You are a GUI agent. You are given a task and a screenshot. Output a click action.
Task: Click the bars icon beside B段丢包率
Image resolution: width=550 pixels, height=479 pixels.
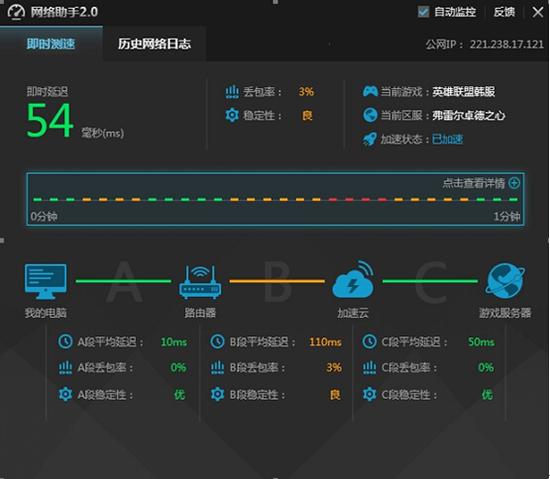point(217,367)
